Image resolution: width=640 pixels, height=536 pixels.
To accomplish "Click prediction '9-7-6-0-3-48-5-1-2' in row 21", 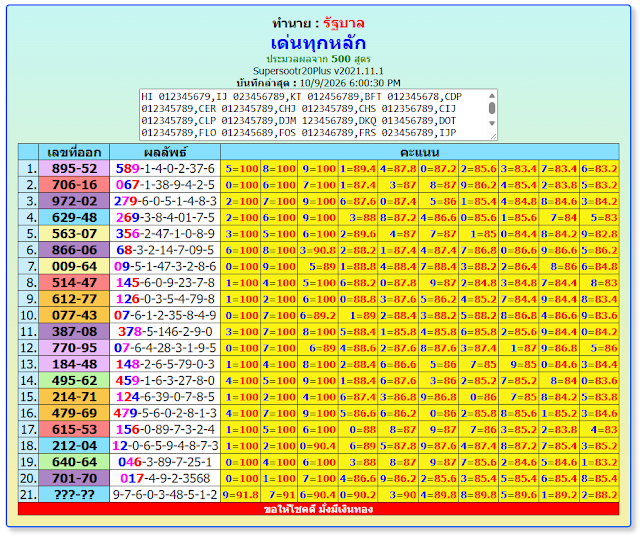I will pos(165,495).
